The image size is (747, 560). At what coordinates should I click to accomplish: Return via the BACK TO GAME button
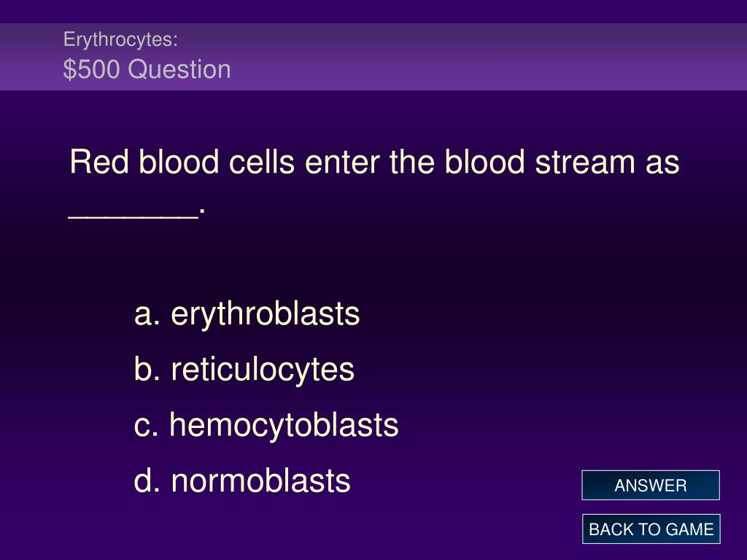coord(651,529)
